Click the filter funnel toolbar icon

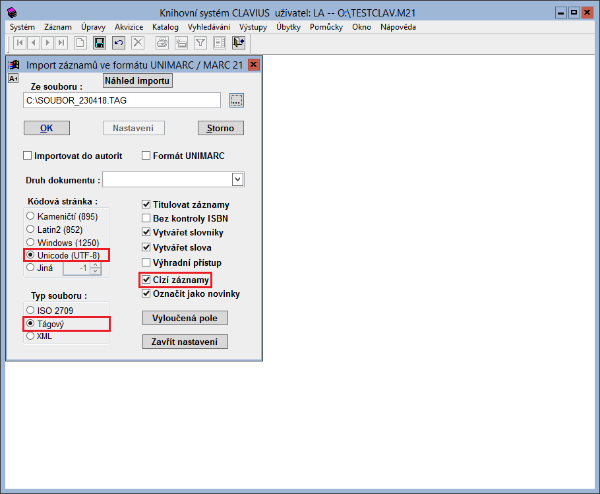pyautogui.click(x=200, y=43)
